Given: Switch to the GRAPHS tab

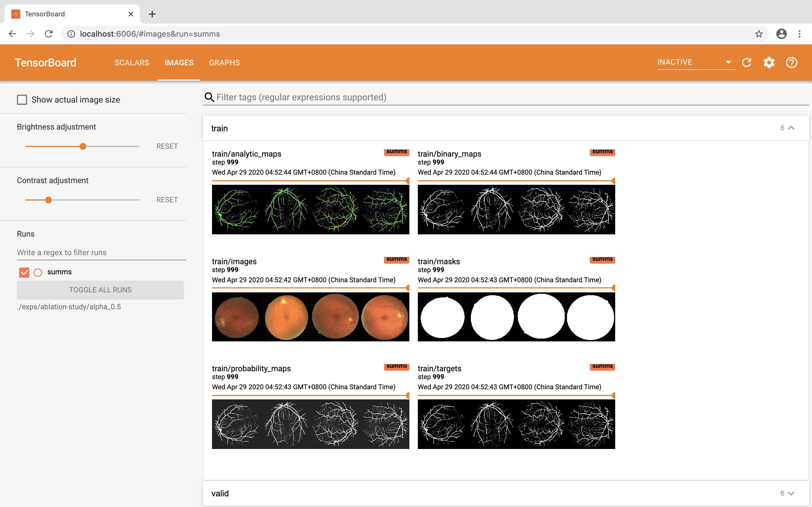Looking at the screenshot, I should pos(224,63).
